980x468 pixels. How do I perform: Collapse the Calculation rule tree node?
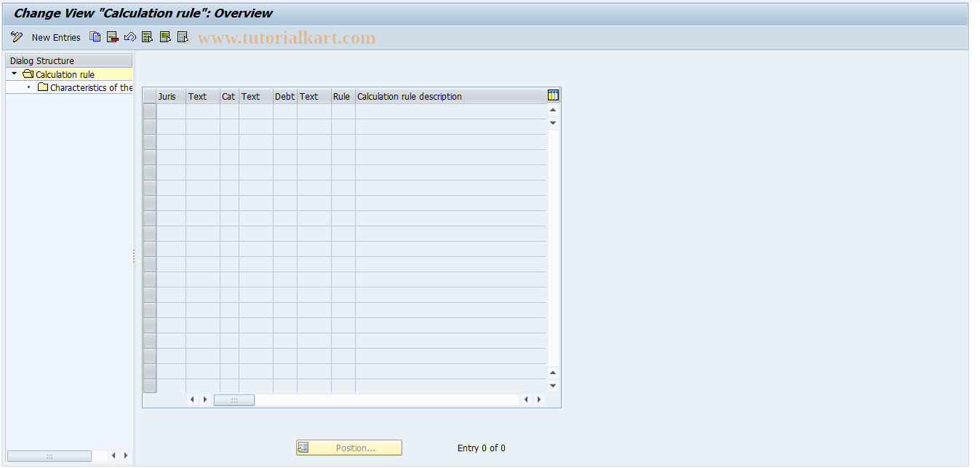coord(14,74)
